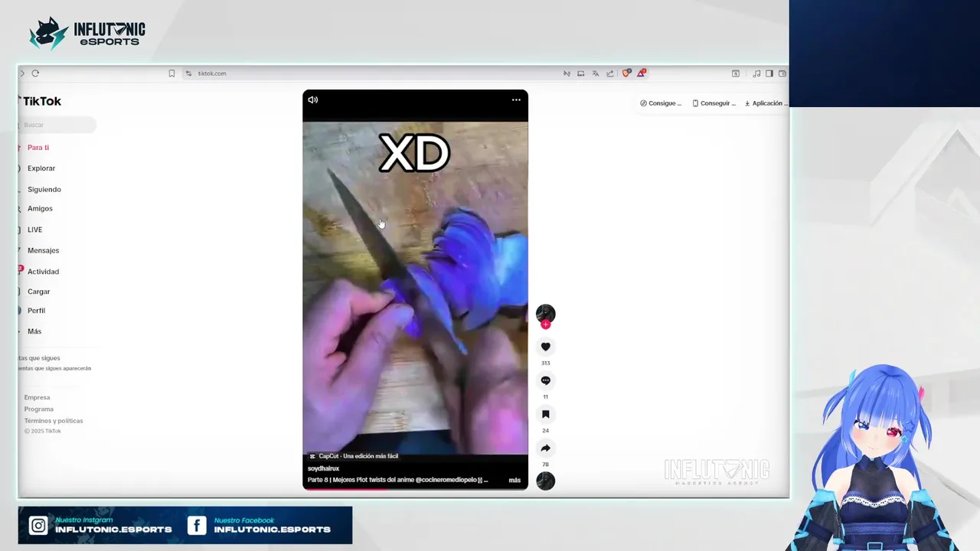980x551 pixels.
Task: Open the soydhairux username link
Action: 323,468
